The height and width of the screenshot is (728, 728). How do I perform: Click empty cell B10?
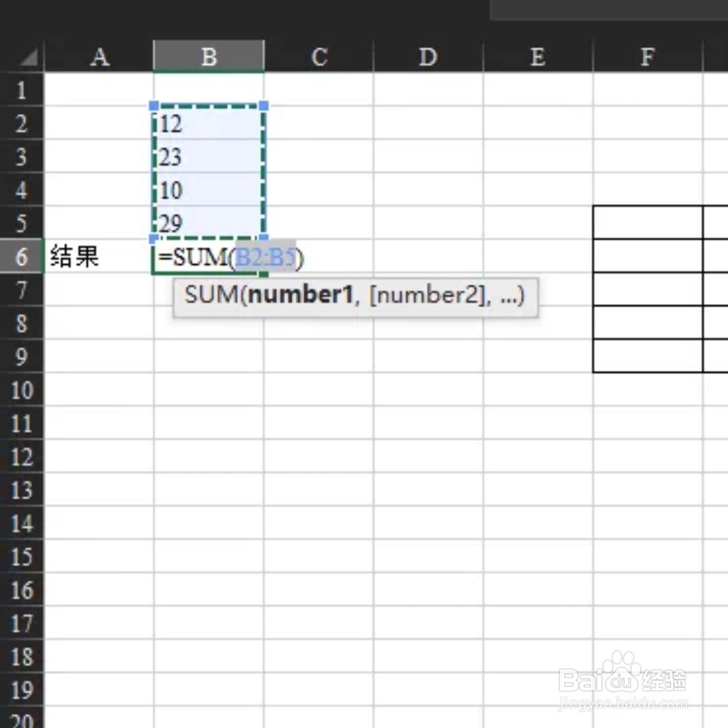[208, 390]
